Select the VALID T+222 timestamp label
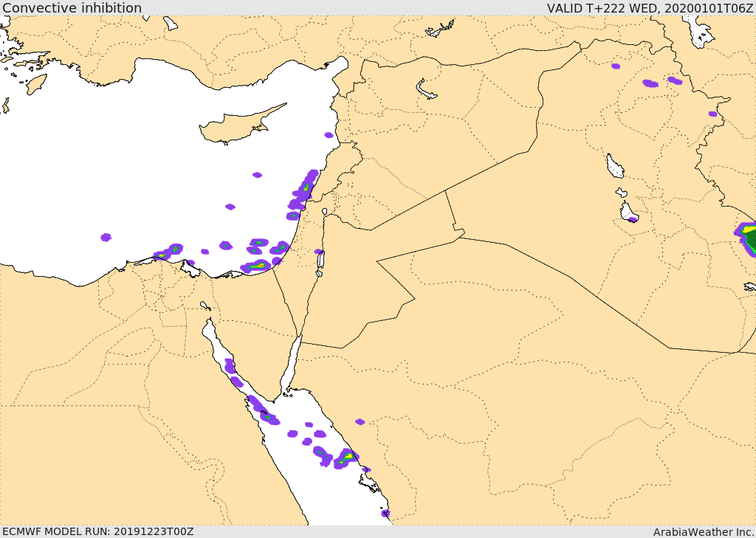This screenshot has width=756, height=538. (x=650, y=8)
